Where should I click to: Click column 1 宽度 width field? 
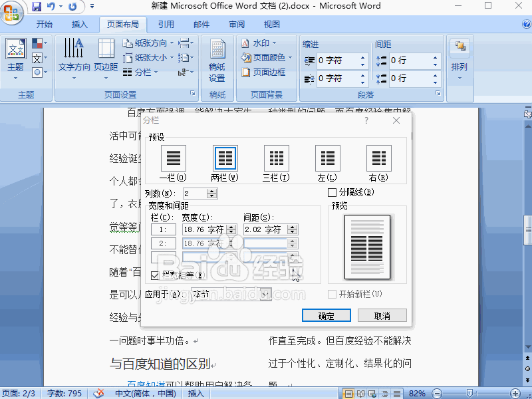point(205,229)
